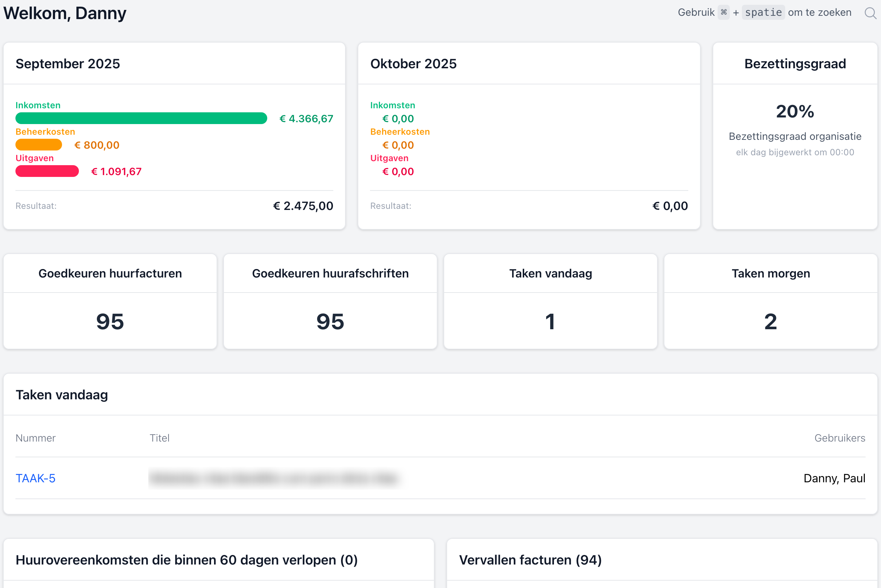Click the Oktober 2025 card title
Screen dimensions: 881x588
[x=414, y=63]
